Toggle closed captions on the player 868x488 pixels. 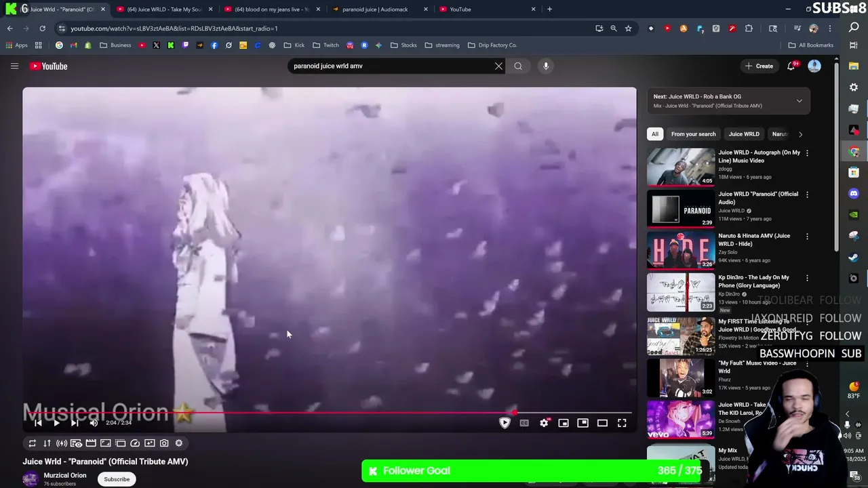(524, 423)
